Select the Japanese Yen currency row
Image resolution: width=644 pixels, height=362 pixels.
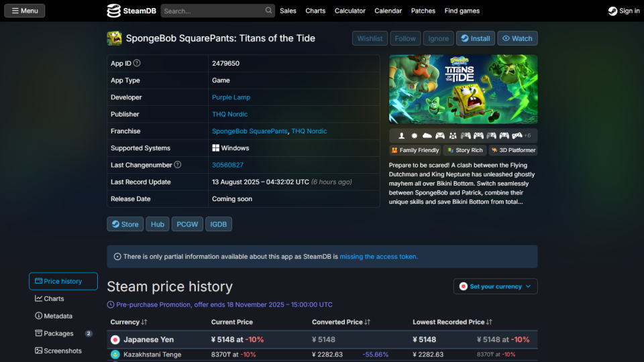tap(322, 339)
